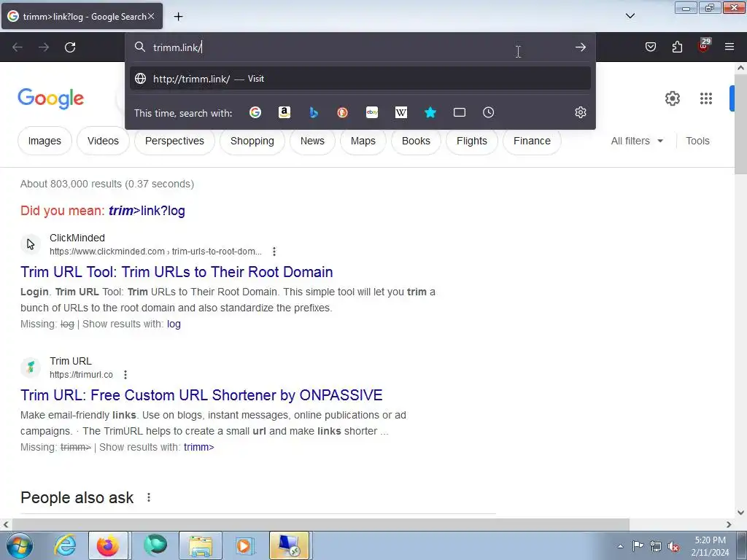Go back to previous page
The height and width of the screenshot is (560, 747).
(18, 47)
